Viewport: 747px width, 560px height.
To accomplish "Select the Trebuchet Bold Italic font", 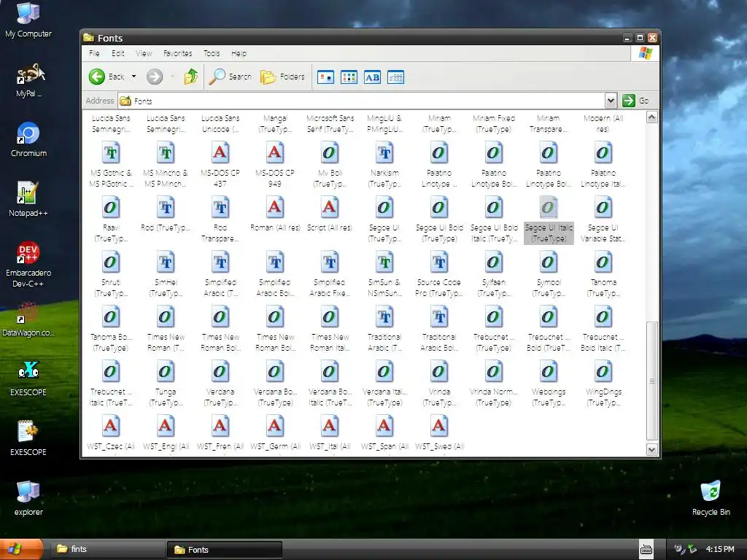I will (603, 329).
